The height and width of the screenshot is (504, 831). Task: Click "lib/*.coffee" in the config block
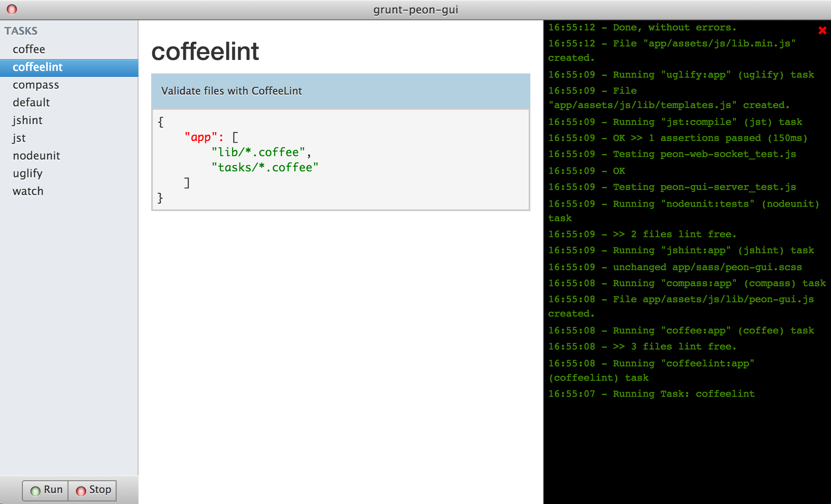point(258,152)
